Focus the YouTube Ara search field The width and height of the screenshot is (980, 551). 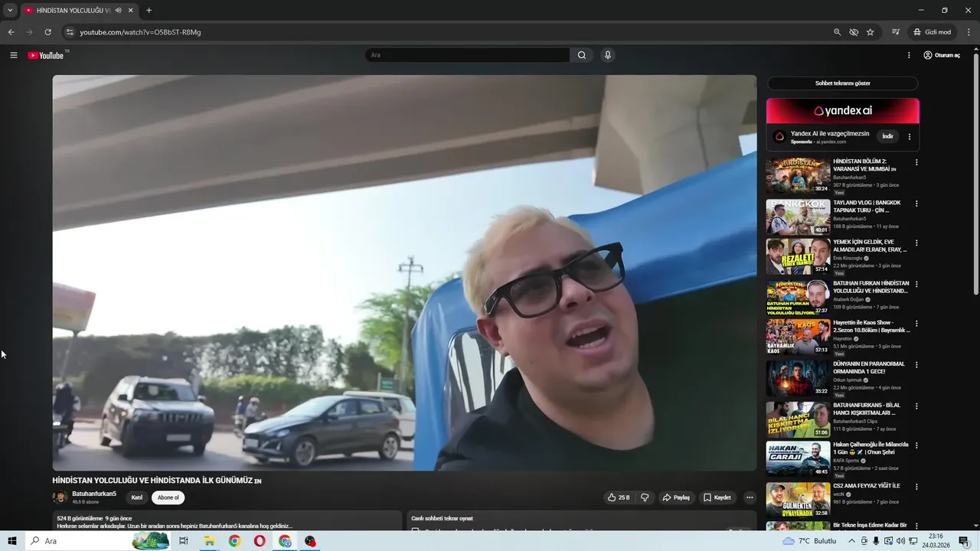tap(468, 55)
